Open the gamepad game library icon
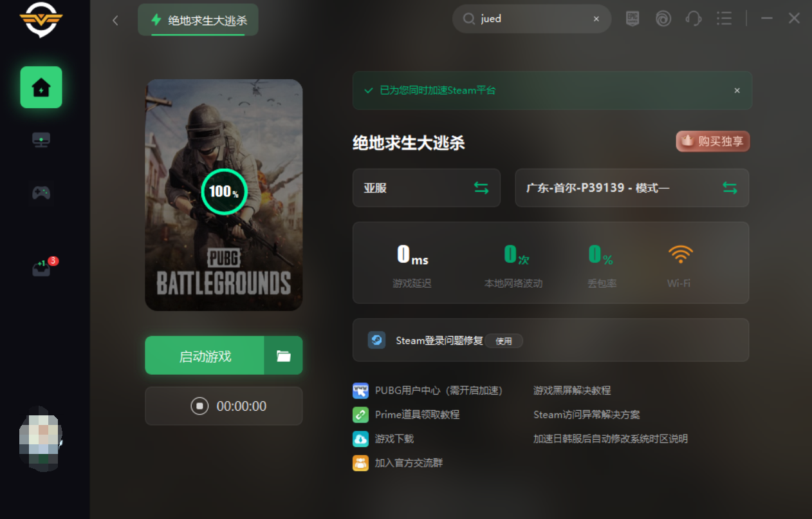The height and width of the screenshot is (519, 812). click(41, 193)
